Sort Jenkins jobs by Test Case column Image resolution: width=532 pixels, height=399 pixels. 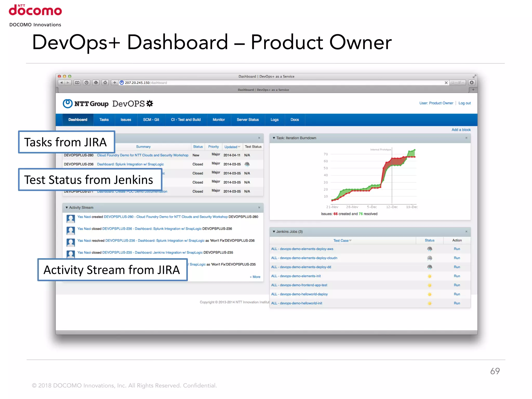(342, 241)
